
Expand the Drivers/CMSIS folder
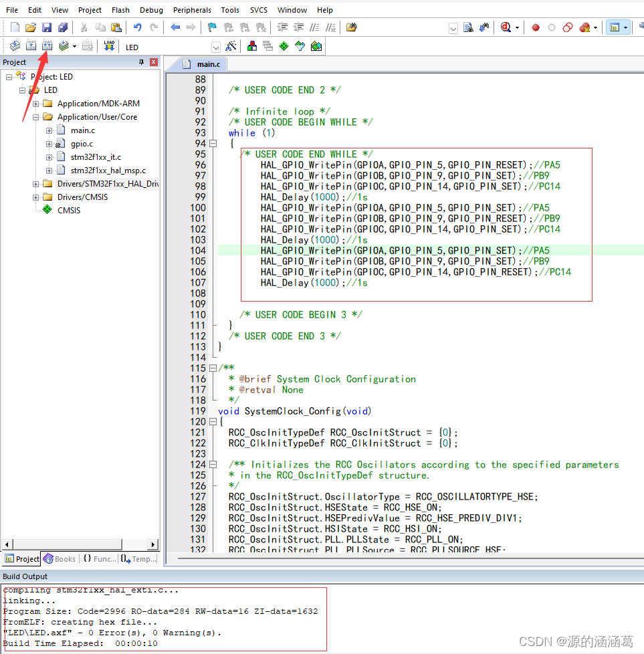(x=36, y=197)
